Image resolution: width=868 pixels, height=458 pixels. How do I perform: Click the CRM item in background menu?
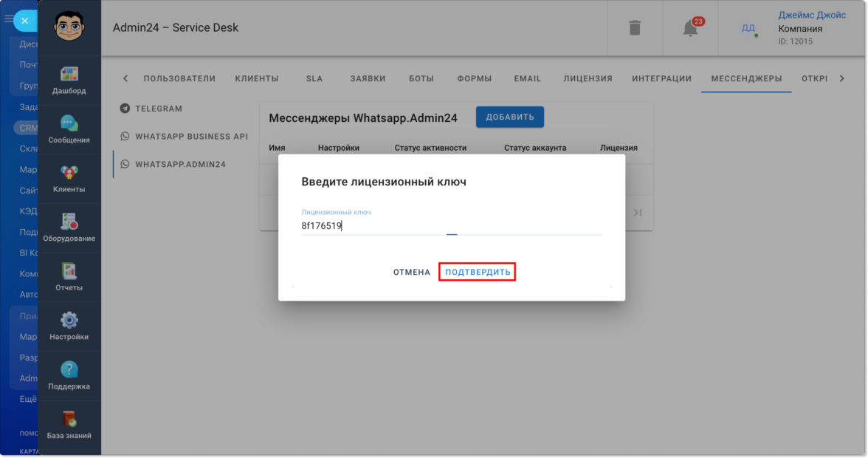click(x=28, y=128)
